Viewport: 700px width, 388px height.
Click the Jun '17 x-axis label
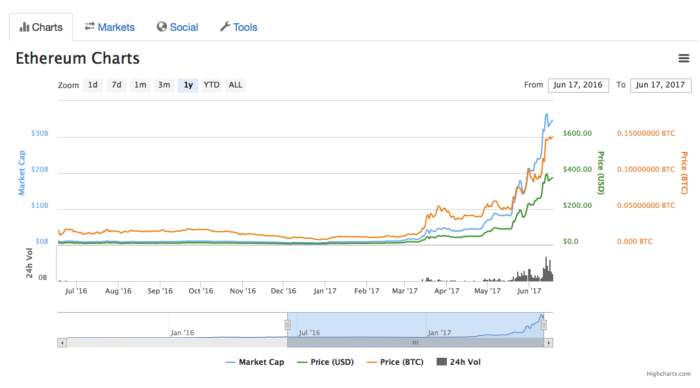click(529, 291)
